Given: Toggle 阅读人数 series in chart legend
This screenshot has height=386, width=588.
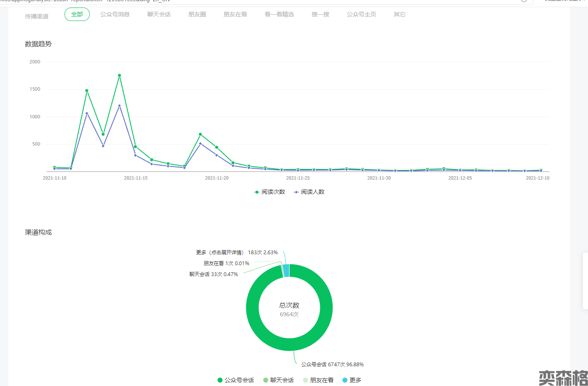Looking at the screenshot, I should 309,192.
